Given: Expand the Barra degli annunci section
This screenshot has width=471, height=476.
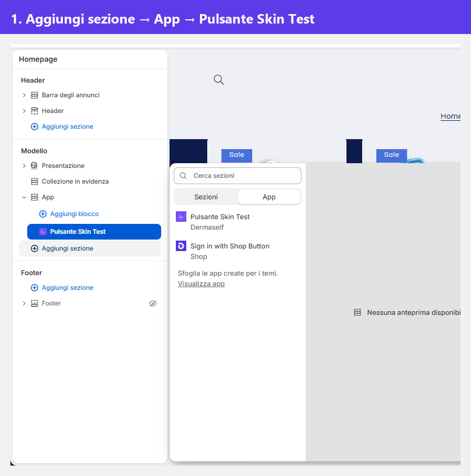Looking at the screenshot, I should (x=24, y=95).
